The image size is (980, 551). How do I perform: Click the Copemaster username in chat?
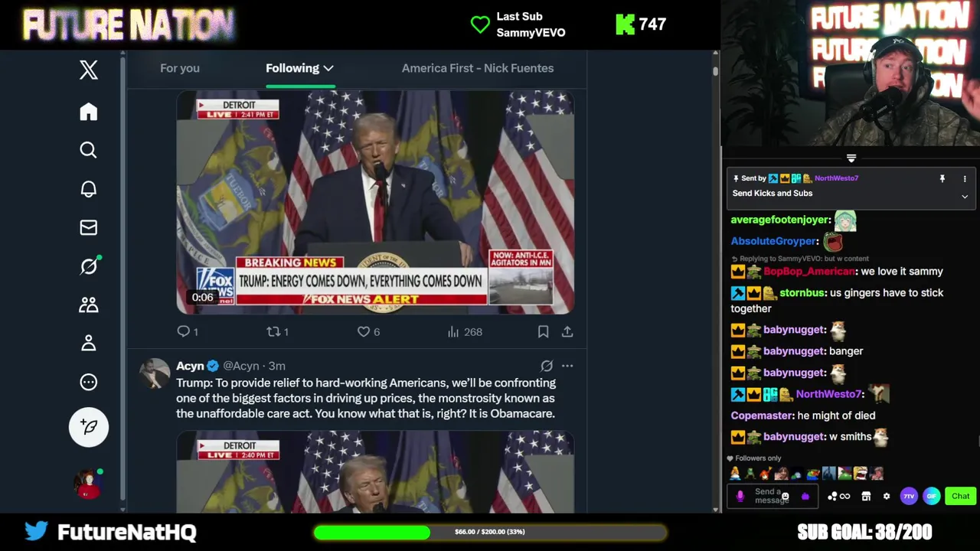click(x=762, y=416)
